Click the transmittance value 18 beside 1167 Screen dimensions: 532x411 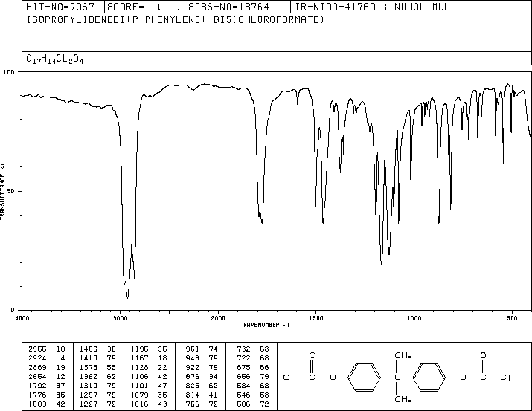coord(162,358)
